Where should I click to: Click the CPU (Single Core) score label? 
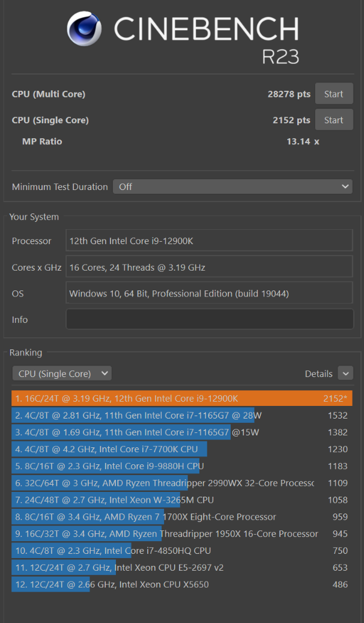[x=50, y=120]
